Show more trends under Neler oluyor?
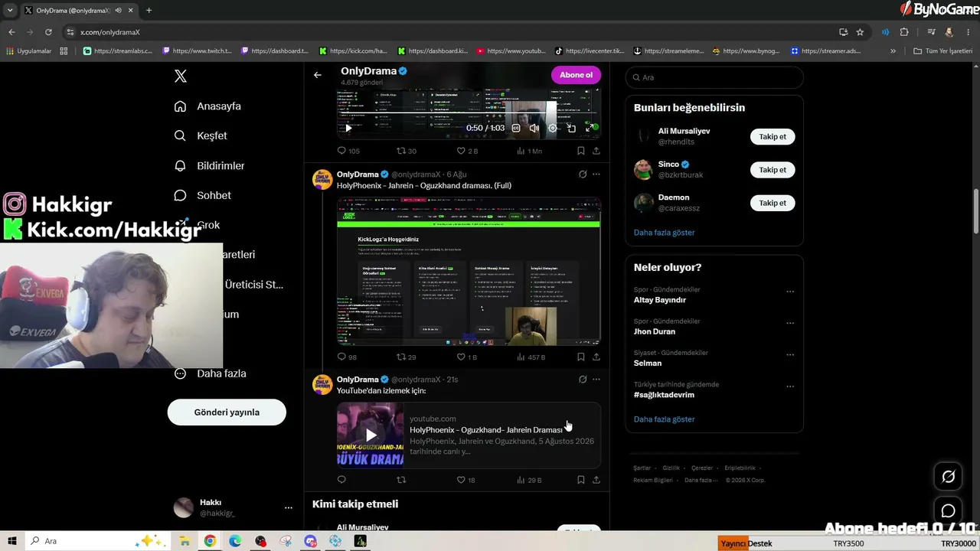Viewport: 980px width, 551px height. tap(664, 419)
